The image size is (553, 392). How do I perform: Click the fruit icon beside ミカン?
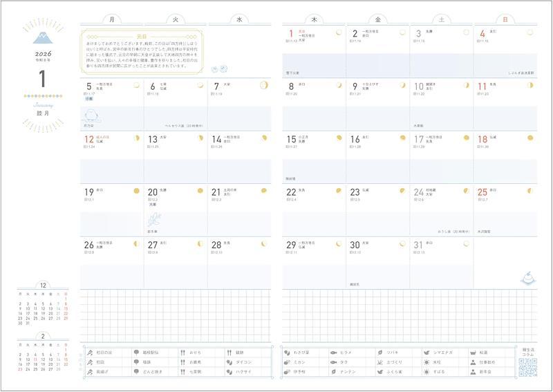[x=287, y=362]
